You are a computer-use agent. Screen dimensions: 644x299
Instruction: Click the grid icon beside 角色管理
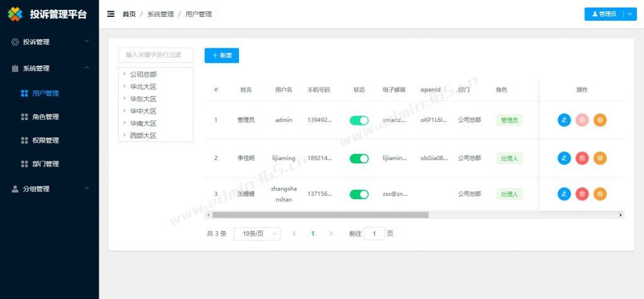25,117
